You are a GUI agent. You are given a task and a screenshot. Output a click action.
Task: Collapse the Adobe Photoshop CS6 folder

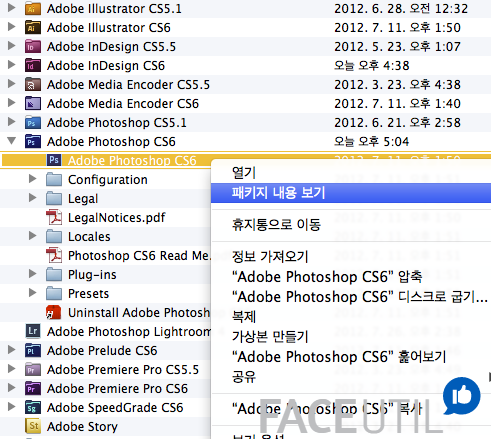click(12, 141)
